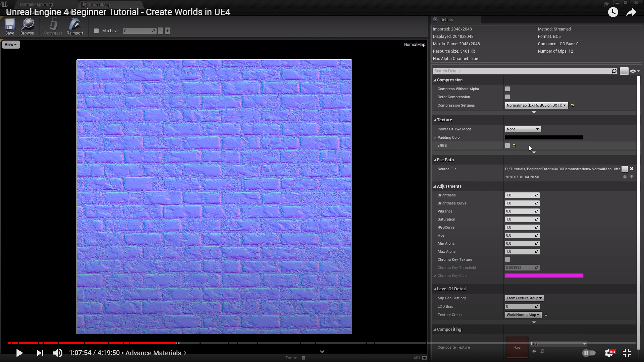644x362 pixels.
Task: Click the Chroma Key Color swatch
Action: tap(544, 276)
